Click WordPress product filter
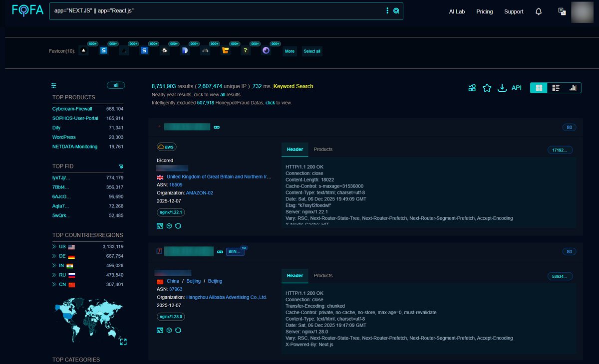Image resolution: width=599 pixels, height=364 pixels. point(64,137)
